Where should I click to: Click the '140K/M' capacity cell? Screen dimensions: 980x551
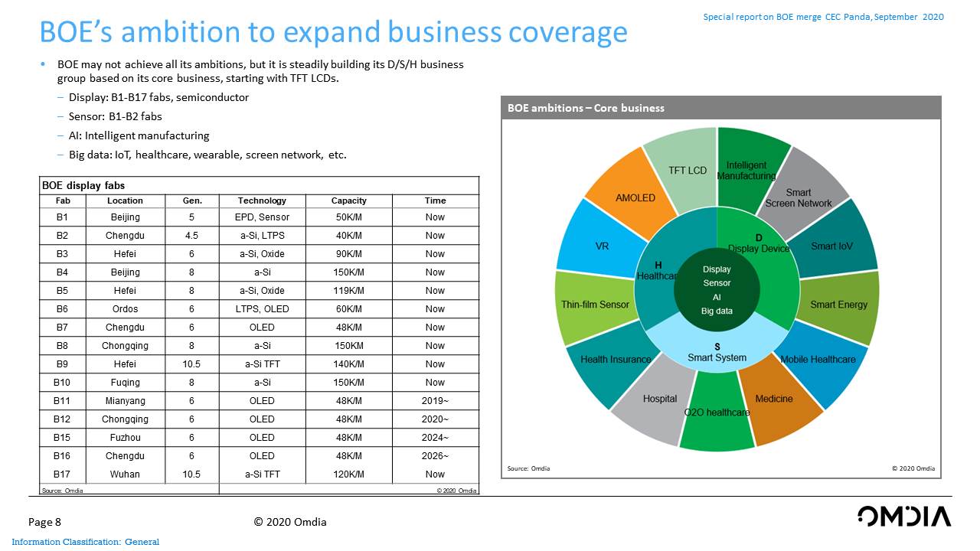[349, 364]
